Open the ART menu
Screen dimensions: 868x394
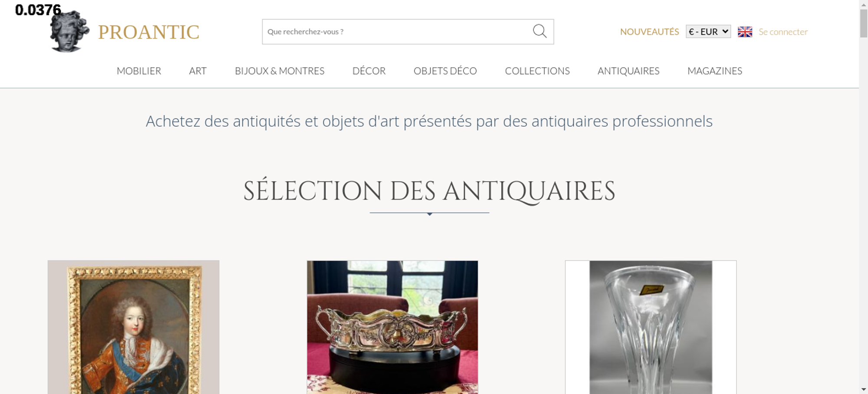pyautogui.click(x=198, y=71)
